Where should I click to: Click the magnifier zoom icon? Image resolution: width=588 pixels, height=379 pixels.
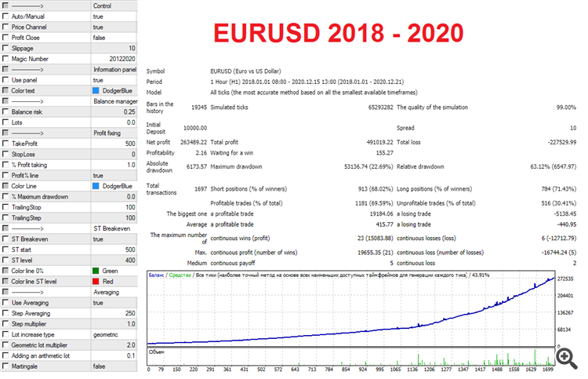[x=567, y=359]
